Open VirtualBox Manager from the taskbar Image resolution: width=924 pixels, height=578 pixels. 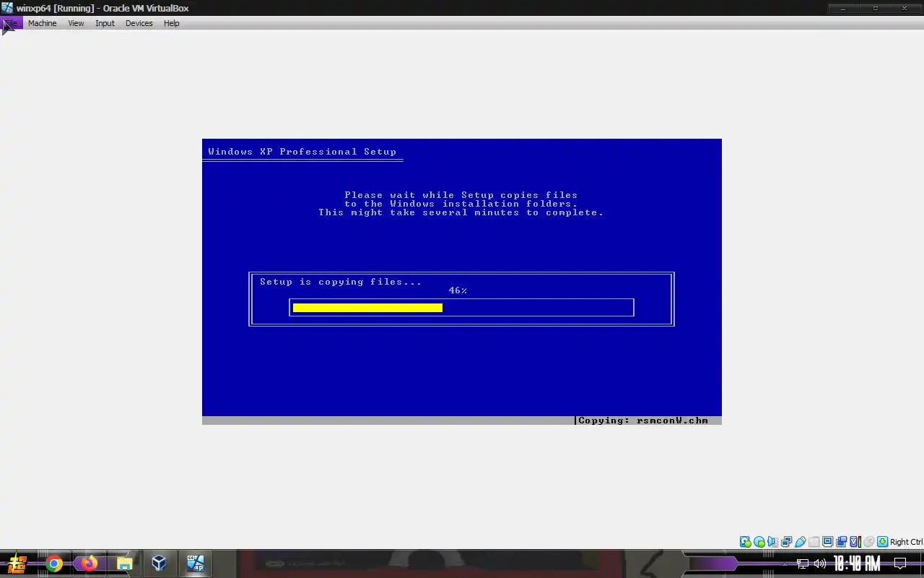pos(159,564)
